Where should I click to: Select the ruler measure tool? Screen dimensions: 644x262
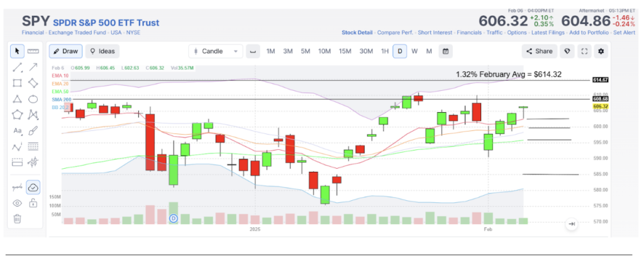pyautogui.click(x=33, y=51)
